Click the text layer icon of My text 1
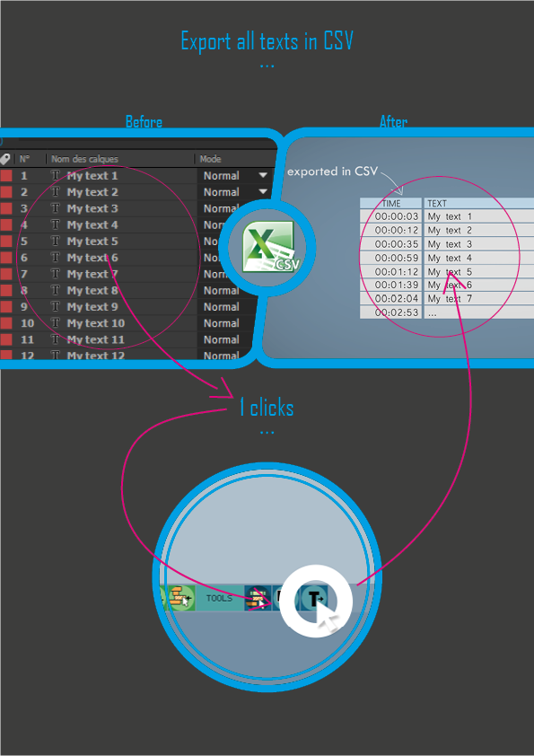The width and height of the screenshot is (534, 756). (x=56, y=175)
